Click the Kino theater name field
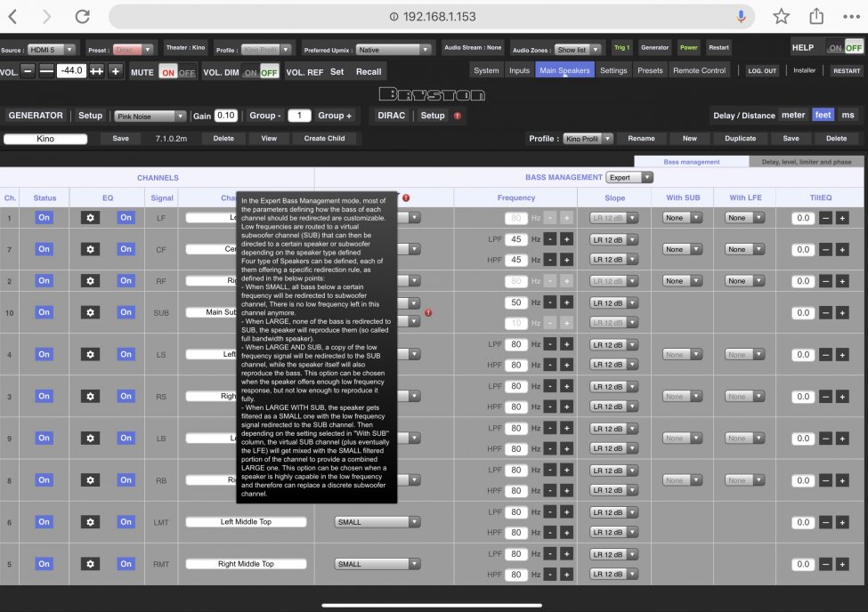Image resolution: width=868 pixels, height=612 pixels. [x=45, y=139]
